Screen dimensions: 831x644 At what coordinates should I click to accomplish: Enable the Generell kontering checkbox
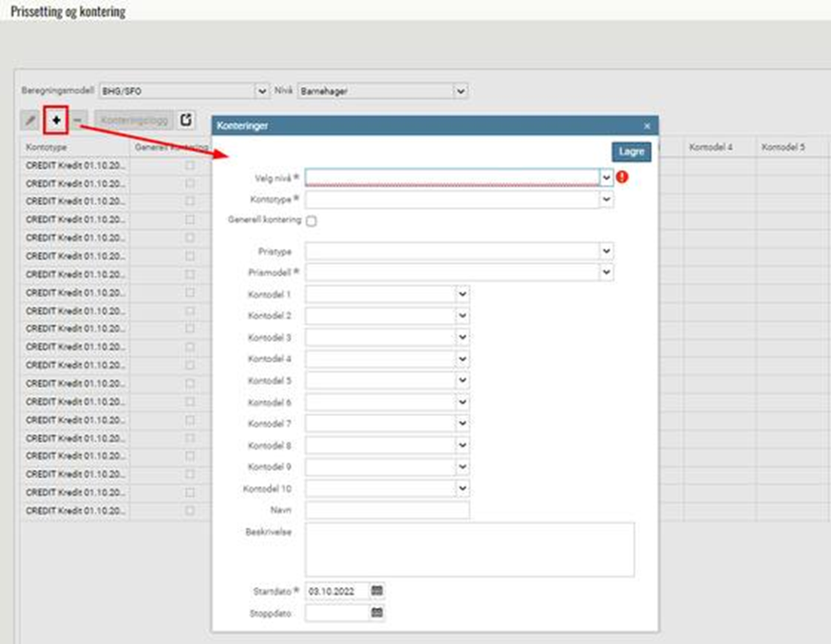(311, 220)
